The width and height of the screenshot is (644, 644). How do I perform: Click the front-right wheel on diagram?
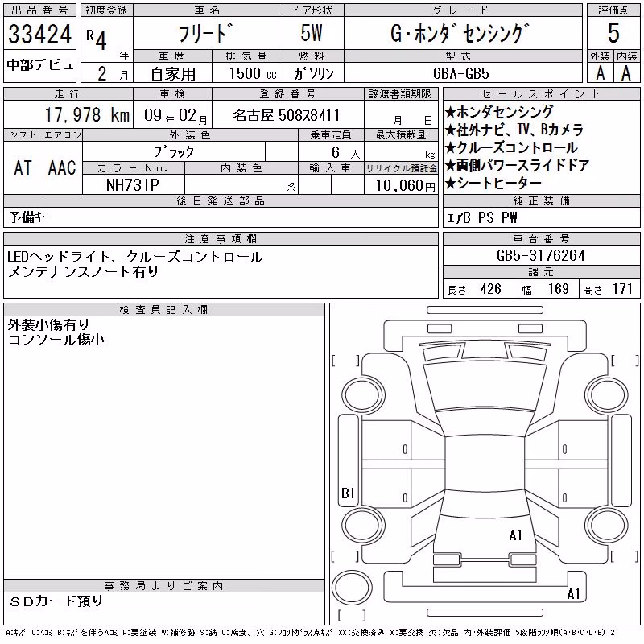(607, 394)
